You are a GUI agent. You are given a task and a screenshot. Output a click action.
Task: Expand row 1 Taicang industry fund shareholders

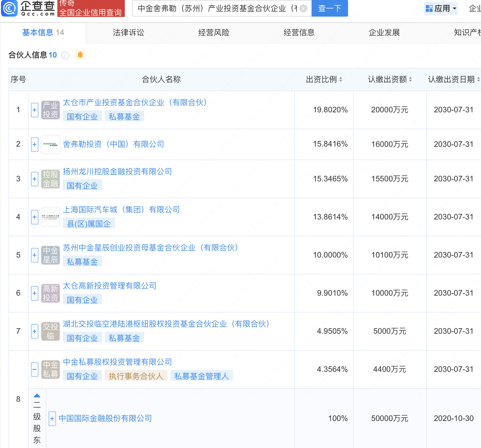coord(35,110)
